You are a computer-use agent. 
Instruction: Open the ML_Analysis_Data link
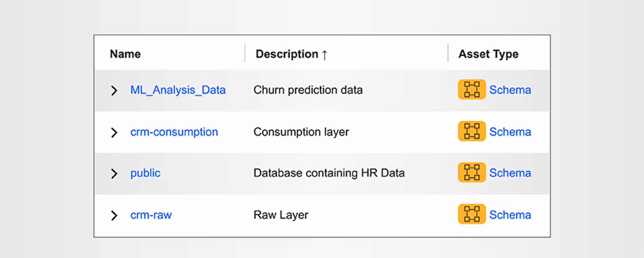pos(178,90)
